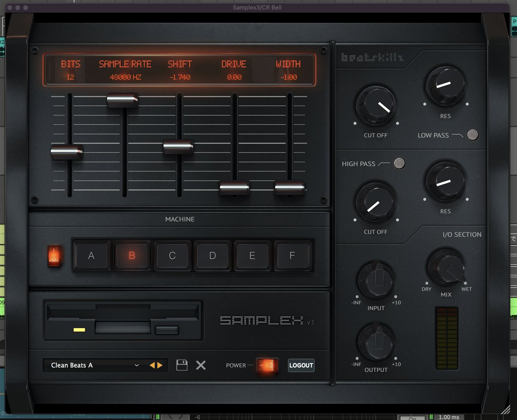The image size is (517, 420).
Task: Select machine B
Action: click(x=132, y=256)
